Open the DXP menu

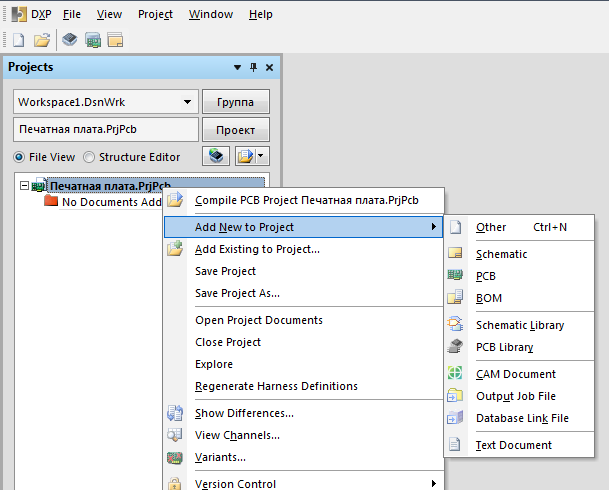[x=41, y=14]
